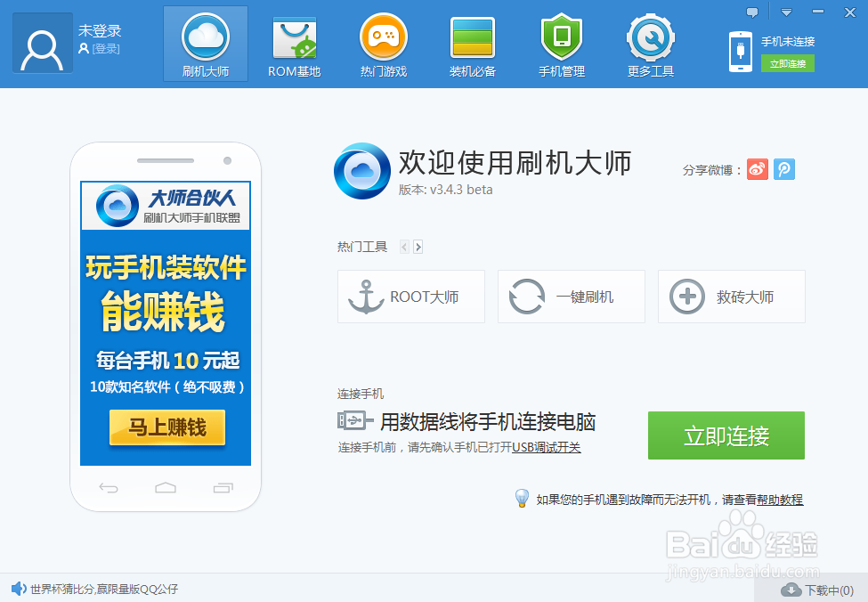This screenshot has width=868, height=602.
Task: Open USB调试开关 help link
Action: click(547, 447)
